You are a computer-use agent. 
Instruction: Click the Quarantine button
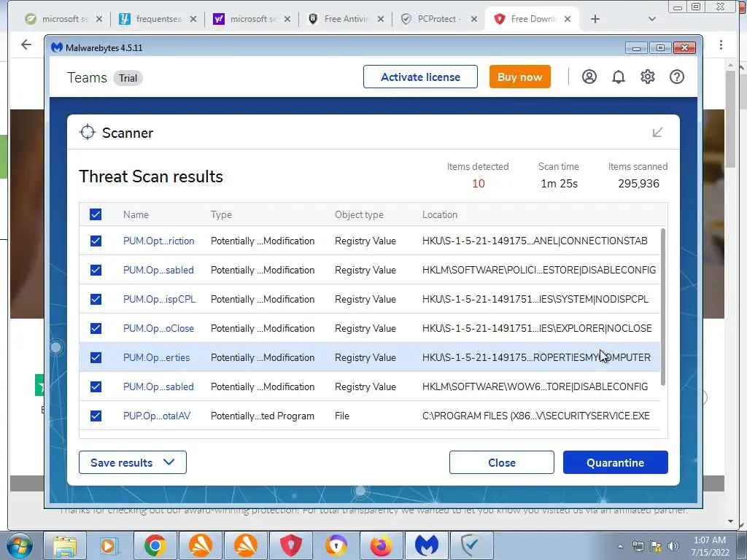[616, 462]
